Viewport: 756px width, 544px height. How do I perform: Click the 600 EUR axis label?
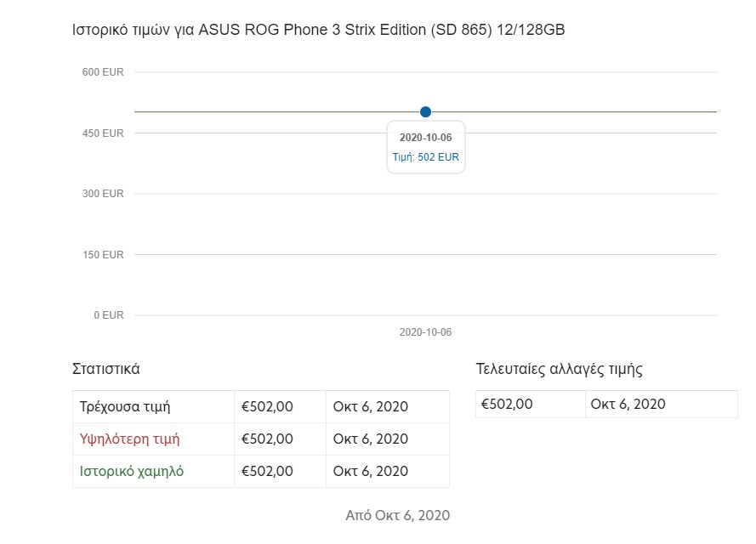[x=103, y=72]
